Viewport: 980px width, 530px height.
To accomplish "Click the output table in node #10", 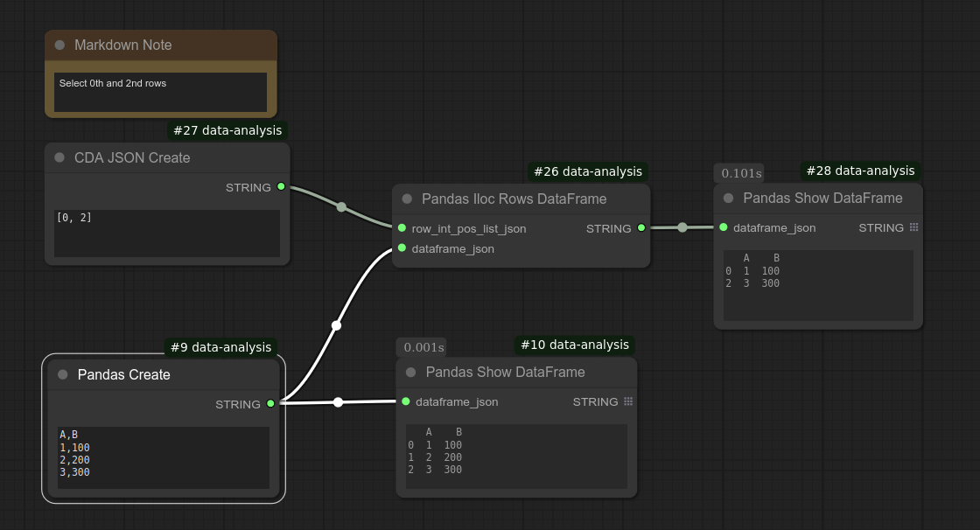I will pyautogui.click(x=516, y=457).
